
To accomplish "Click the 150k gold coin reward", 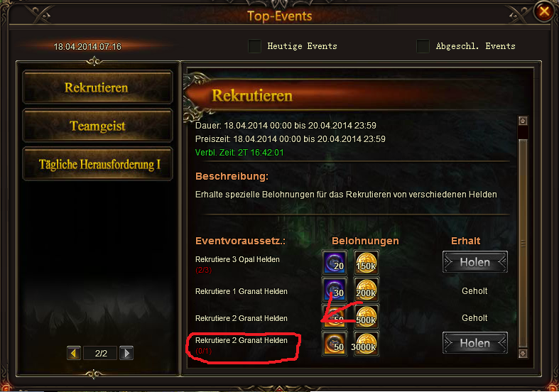I will click(366, 262).
